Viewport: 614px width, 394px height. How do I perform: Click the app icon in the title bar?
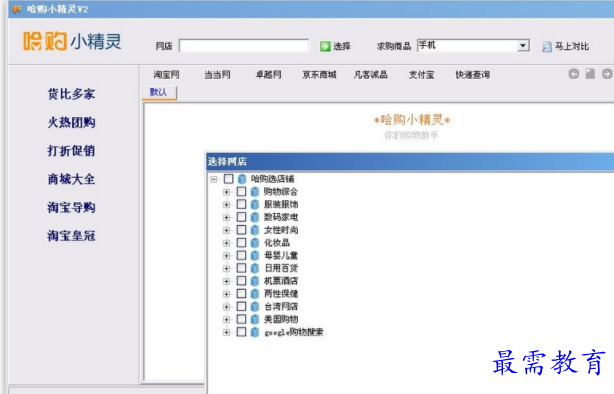[x=16, y=9]
